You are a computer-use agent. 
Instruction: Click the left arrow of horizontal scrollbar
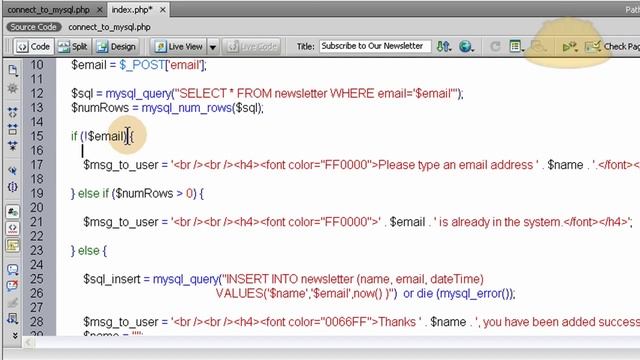point(28,342)
